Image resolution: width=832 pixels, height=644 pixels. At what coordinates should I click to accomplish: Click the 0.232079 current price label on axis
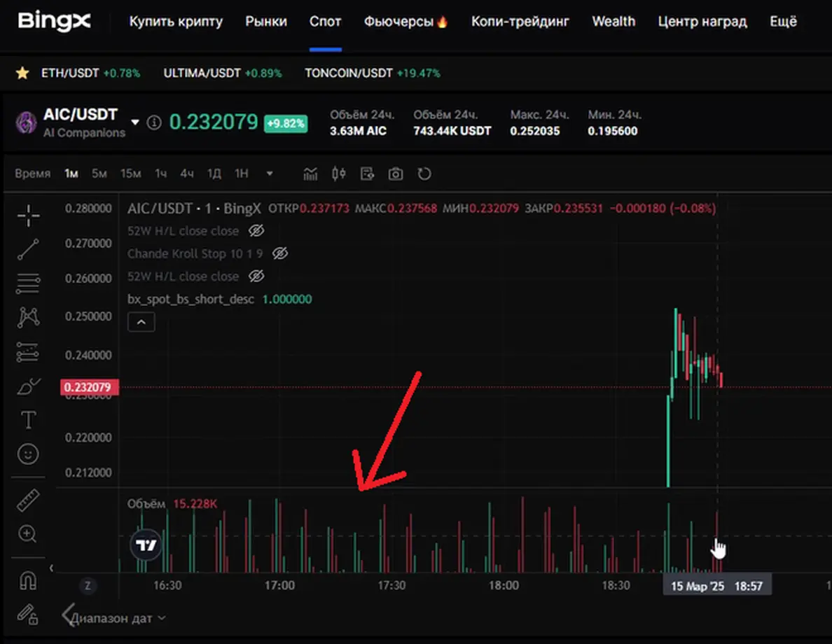coord(90,387)
